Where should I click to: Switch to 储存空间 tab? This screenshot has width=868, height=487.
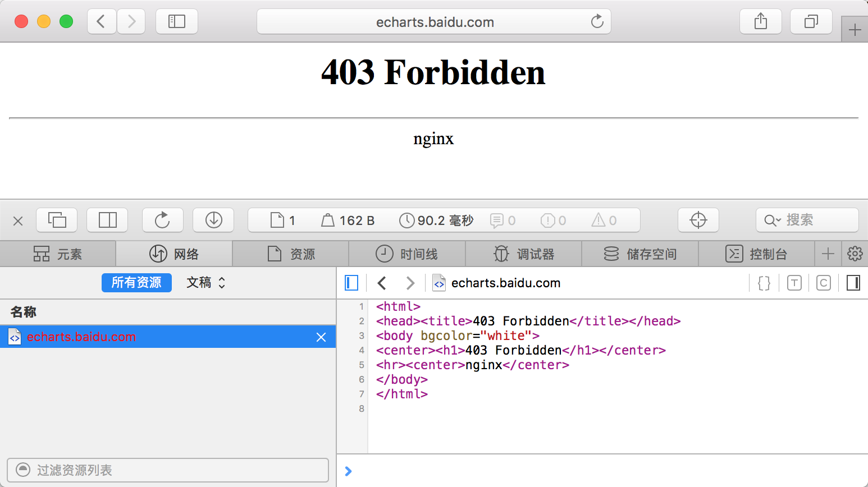pyautogui.click(x=640, y=254)
